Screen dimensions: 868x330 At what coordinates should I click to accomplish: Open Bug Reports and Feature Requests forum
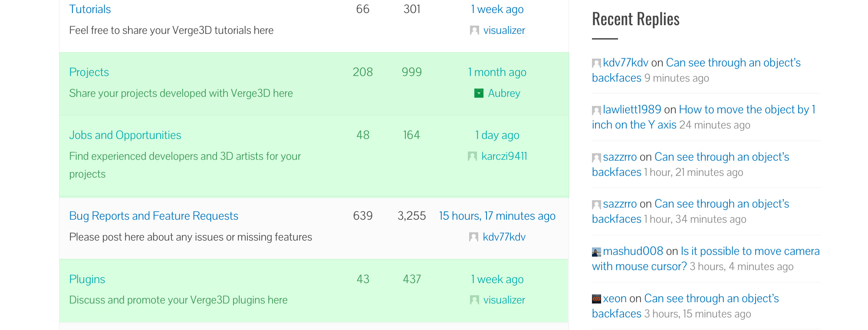[154, 216]
